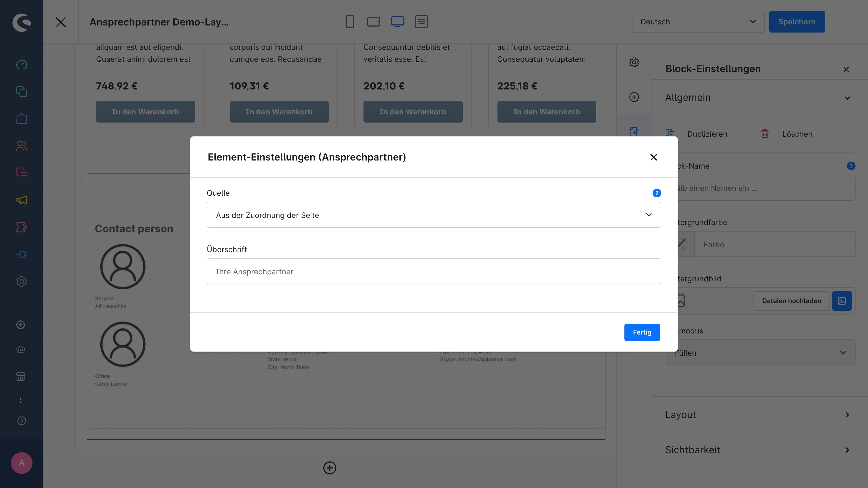This screenshot has width=868, height=488.
Task: Close the Block-Einstellungen panel
Action: pyautogui.click(x=846, y=69)
